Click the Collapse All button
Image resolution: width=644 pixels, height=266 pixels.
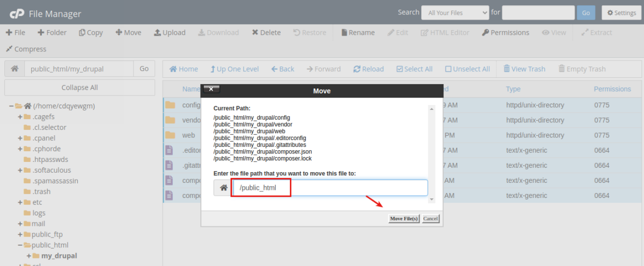(79, 87)
